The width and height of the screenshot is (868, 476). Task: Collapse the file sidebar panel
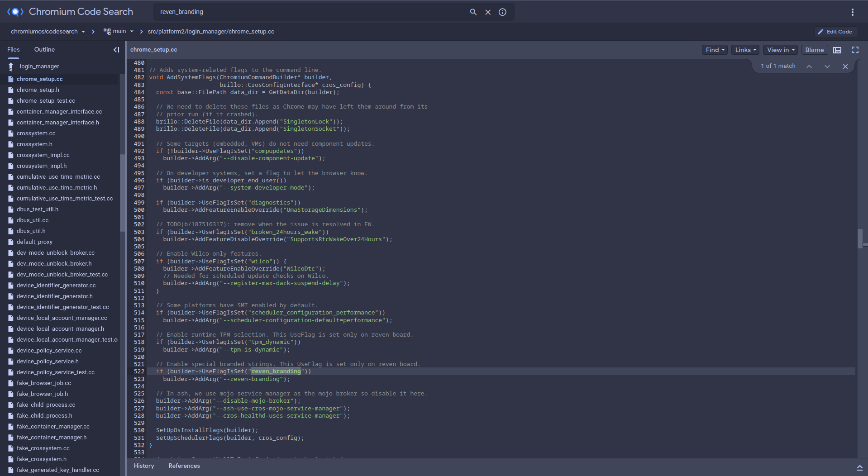click(116, 50)
